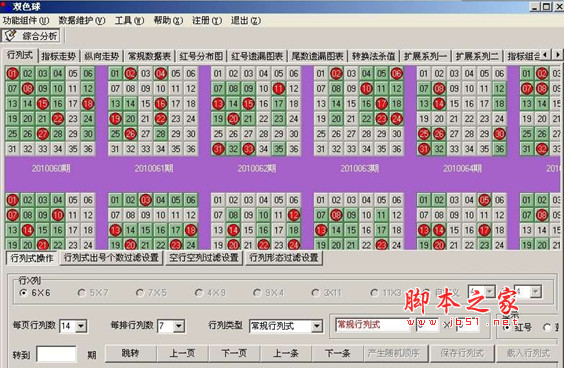The height and width of the screenshot is (368, 565).
Task: Expand the 行列类型 dropdown
Action: coord(317,326)
